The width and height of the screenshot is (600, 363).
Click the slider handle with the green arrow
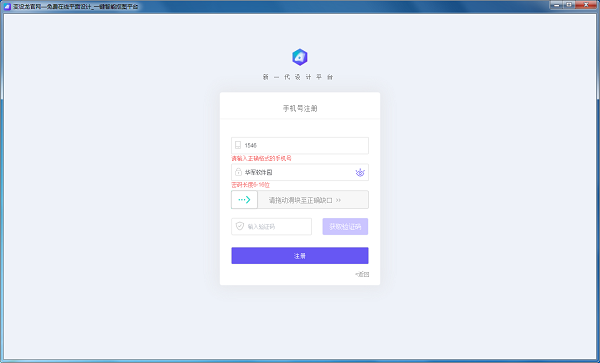244,200
